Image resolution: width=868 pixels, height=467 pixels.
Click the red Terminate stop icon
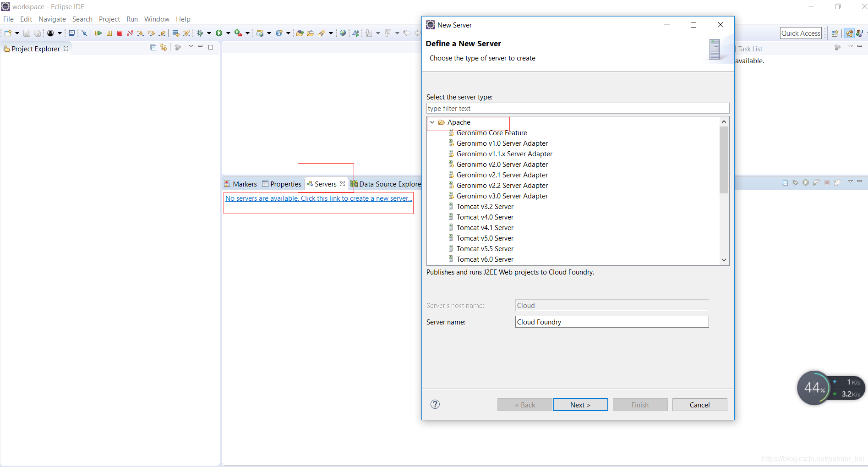(120, 33)
